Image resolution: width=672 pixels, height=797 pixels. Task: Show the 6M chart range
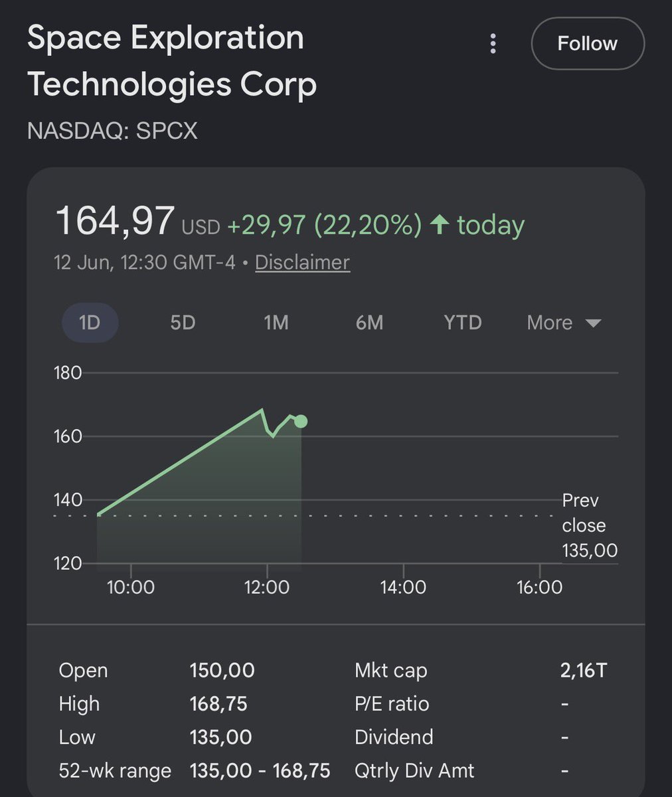369,323
